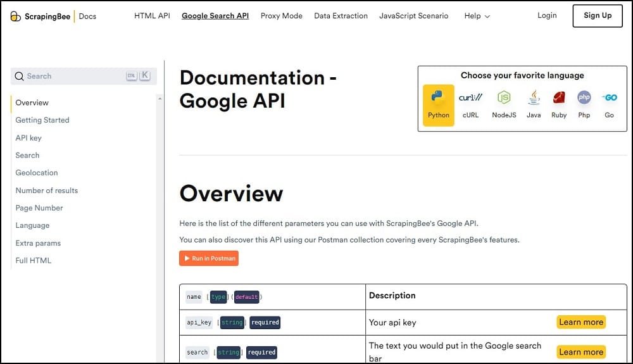The image size is (633, 364).
Task: Click the search magnifier icon
Action: click(x=19, y=76)
